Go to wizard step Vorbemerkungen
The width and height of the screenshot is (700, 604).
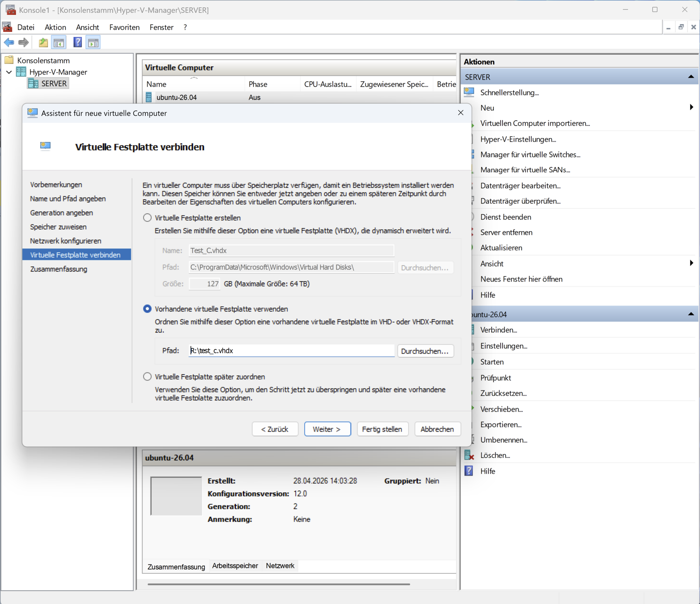[56, 184]
